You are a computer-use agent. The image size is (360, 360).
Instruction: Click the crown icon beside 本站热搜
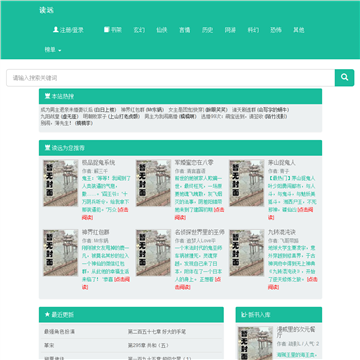tap(47, 96)
